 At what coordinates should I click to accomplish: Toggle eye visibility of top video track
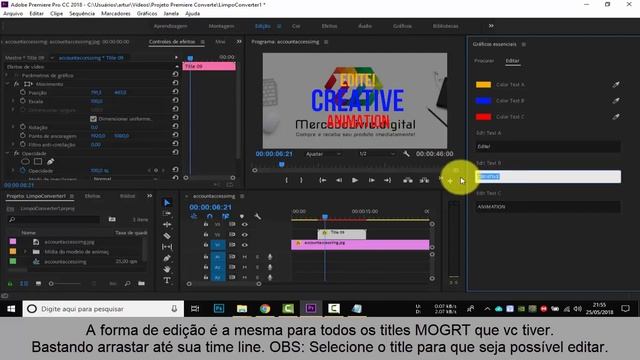point(244,224)
